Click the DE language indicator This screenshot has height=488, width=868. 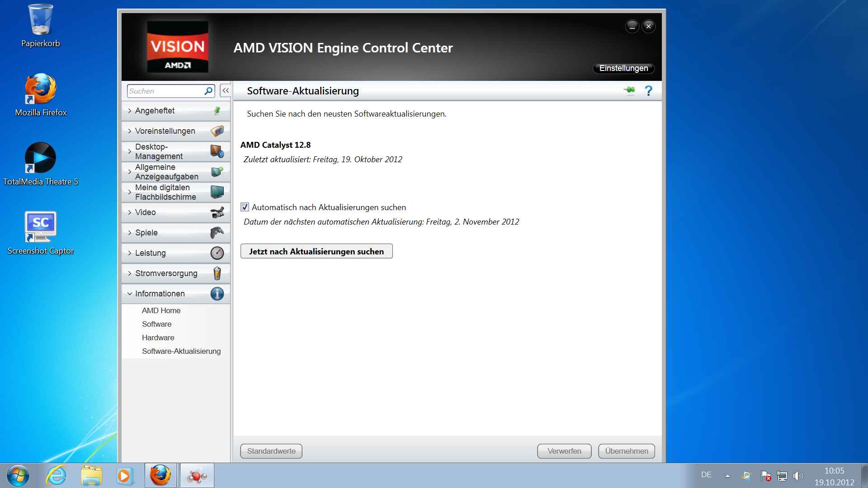706,475
